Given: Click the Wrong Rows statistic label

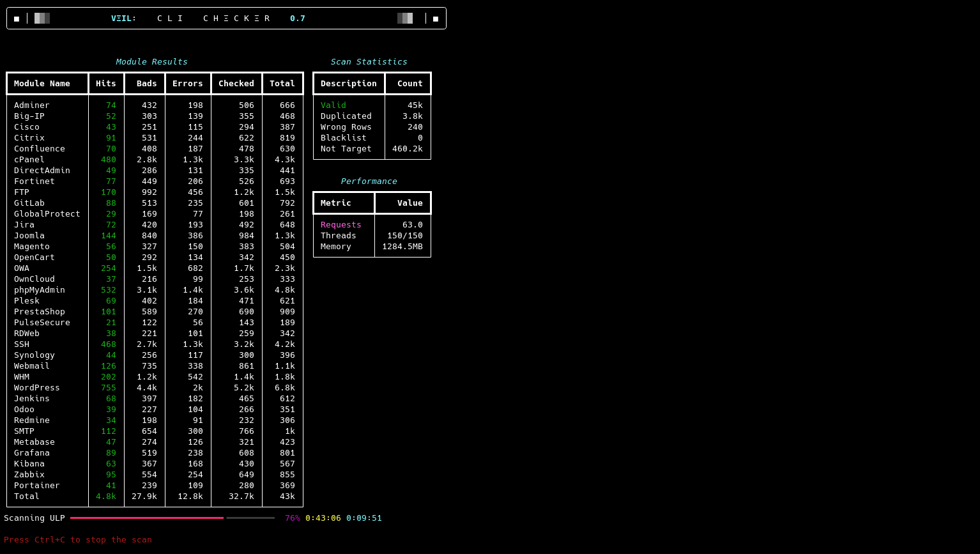Looking at the screenshot, I should click(346, 127).
